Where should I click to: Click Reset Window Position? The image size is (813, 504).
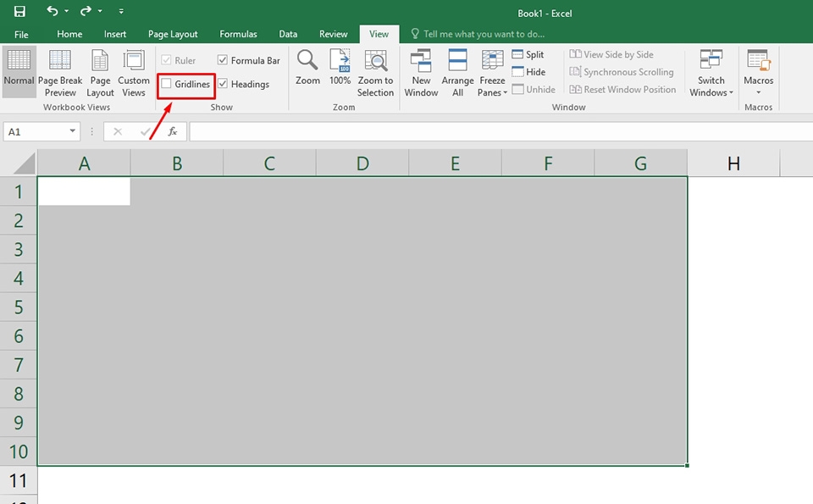tap(622, 89)
